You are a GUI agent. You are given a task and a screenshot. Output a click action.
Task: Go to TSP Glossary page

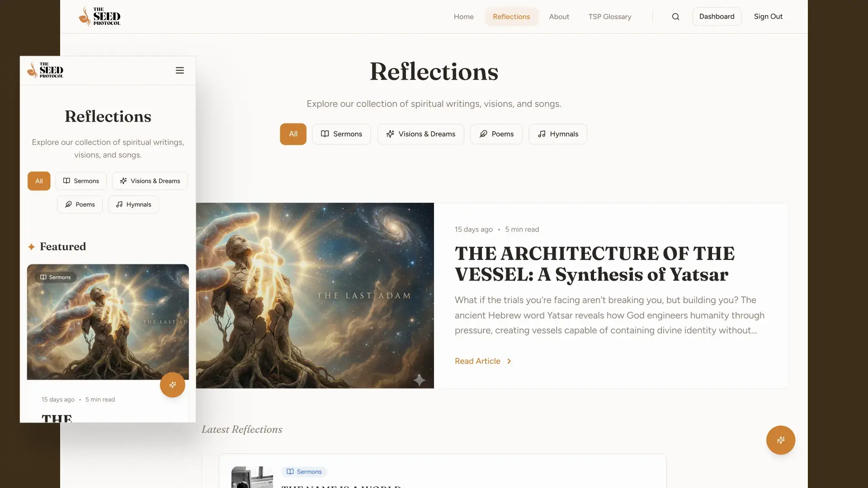[x=609, y=17]
